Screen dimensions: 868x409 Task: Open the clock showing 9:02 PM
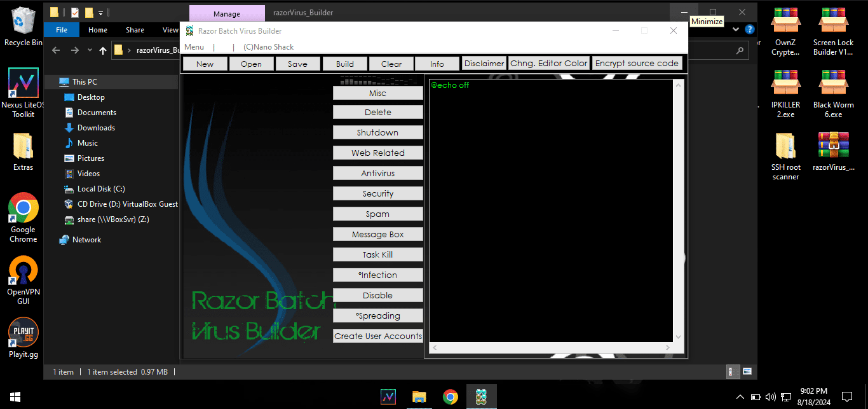[813, 397]
